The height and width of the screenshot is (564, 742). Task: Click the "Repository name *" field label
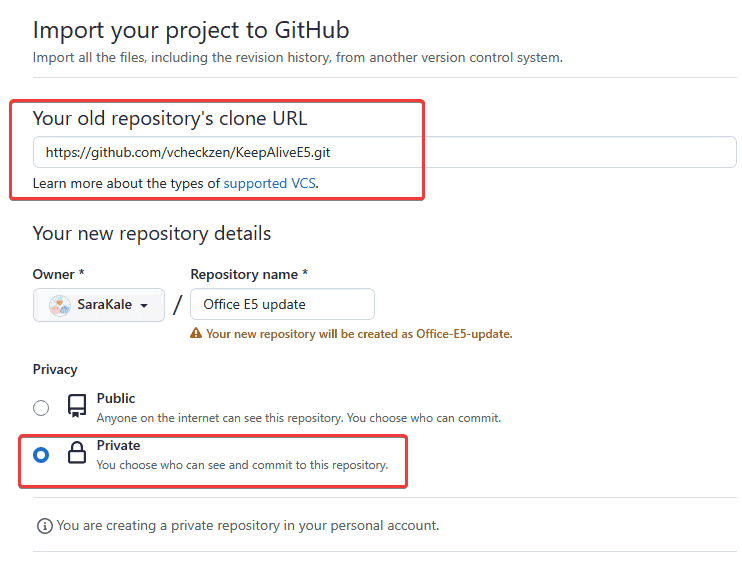pos(248,274)
